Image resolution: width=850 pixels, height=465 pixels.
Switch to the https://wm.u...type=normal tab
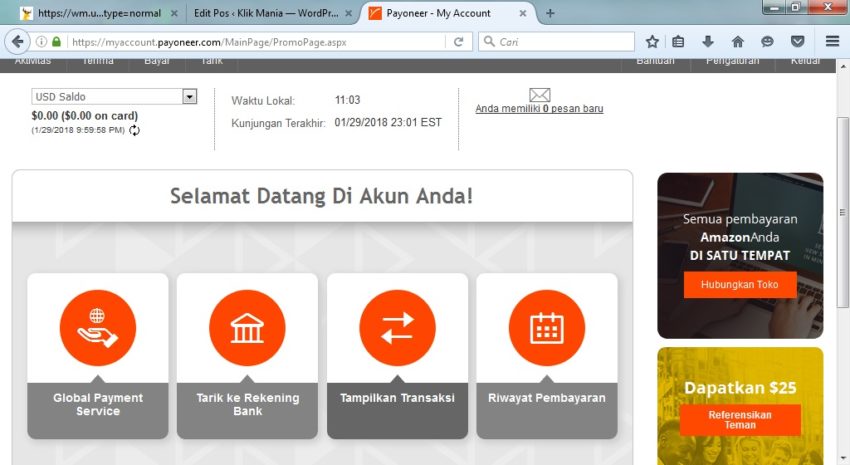[x=99, y=13]
